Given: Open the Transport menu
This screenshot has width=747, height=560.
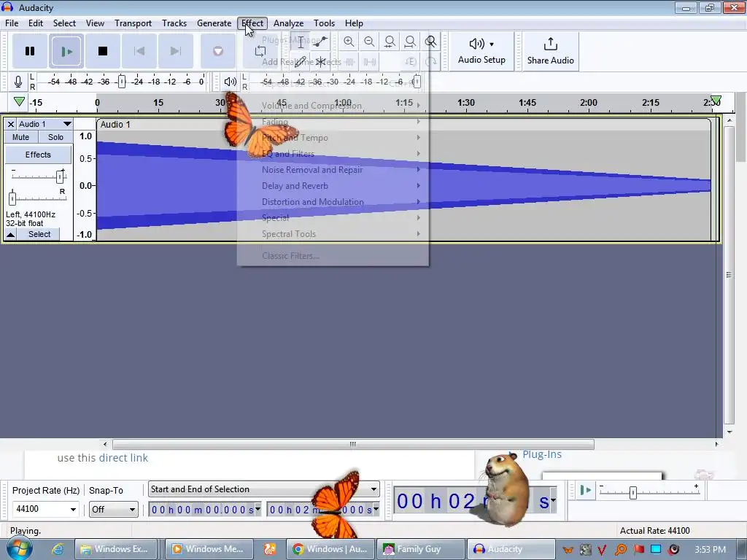Looking at the screenshot, I should (x=133, y=23).
